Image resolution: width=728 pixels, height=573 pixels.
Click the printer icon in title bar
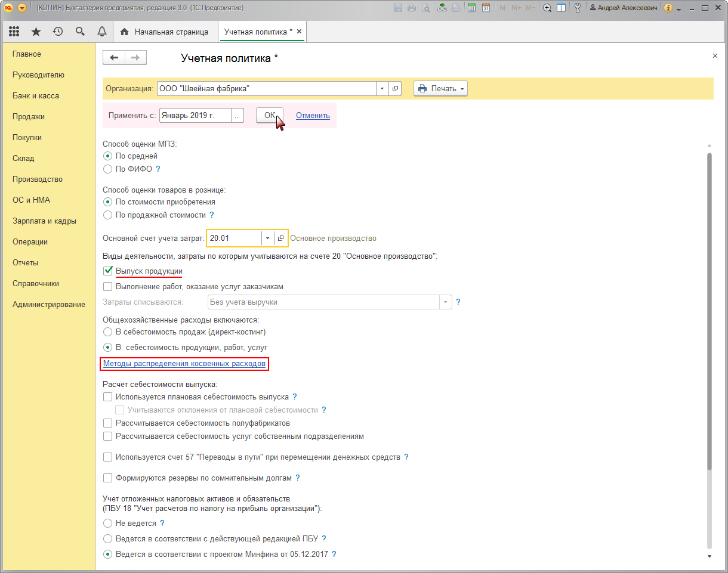(x=412, y=8)
